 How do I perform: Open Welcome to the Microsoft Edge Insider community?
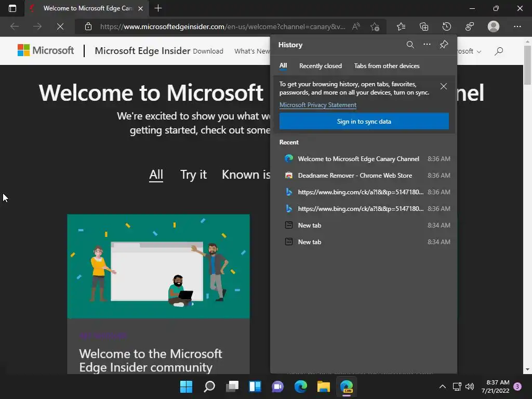151,361
